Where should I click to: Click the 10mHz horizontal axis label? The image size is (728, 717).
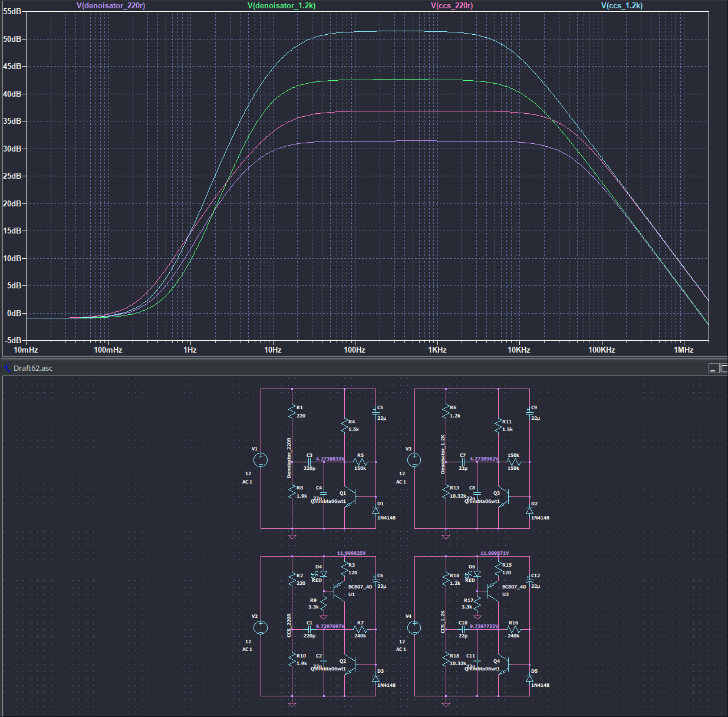(25, 350)
